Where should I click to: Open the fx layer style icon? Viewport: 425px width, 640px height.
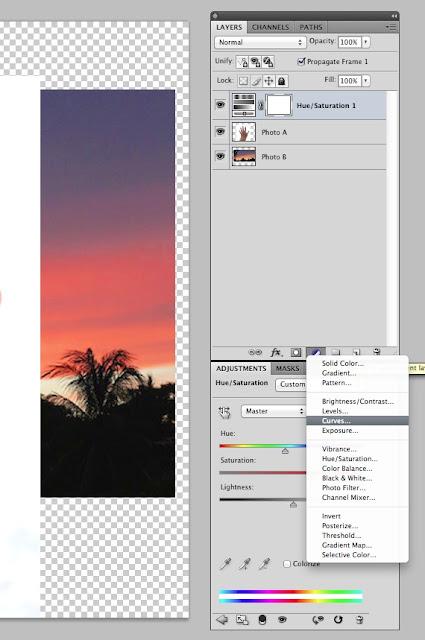(x=276, y=352)
